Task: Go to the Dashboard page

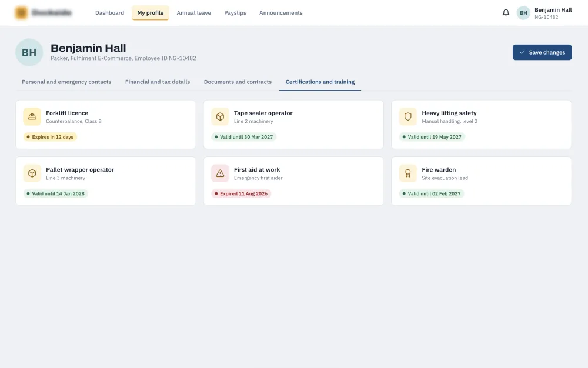Action: [109, 13]
